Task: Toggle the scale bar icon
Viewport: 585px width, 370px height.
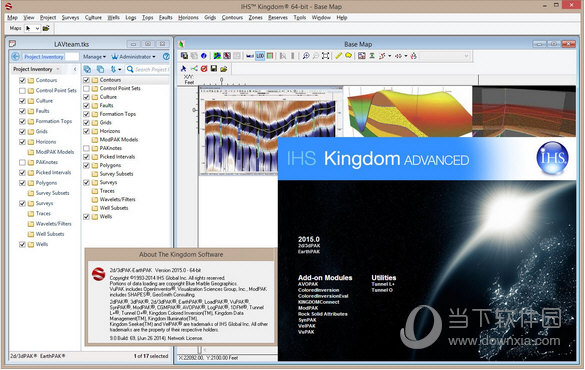Action: (250, 56)
